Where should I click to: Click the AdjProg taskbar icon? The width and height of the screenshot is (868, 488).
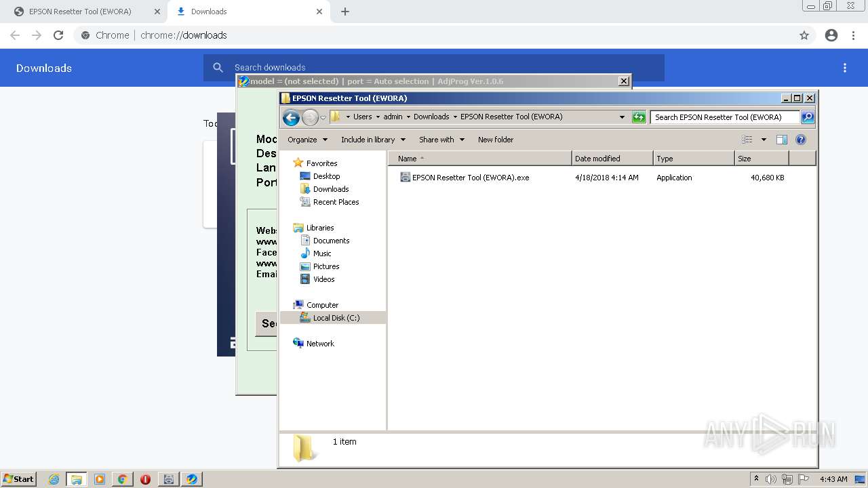(x=192, y=479)
